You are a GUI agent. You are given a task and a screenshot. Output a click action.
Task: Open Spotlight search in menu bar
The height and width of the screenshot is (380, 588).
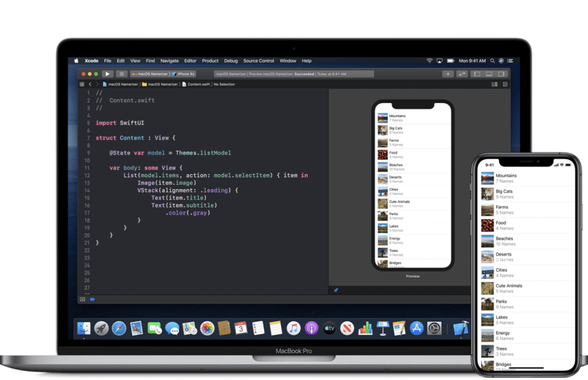coord(492,61)
